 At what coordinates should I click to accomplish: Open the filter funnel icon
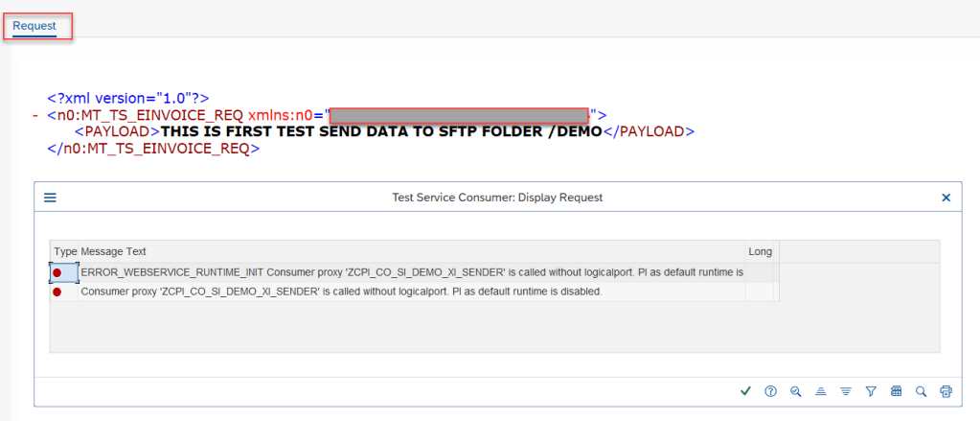pyautogui.click(x=871, y=390)
